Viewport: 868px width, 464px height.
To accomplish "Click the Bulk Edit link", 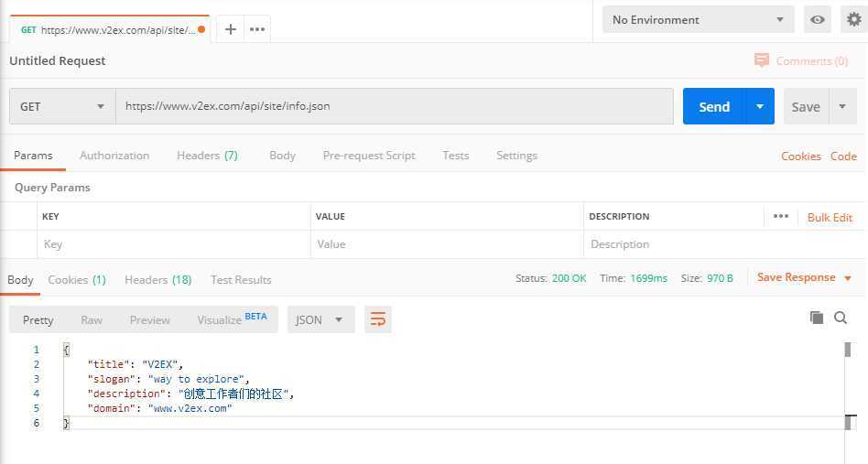I will click(830, 217).
